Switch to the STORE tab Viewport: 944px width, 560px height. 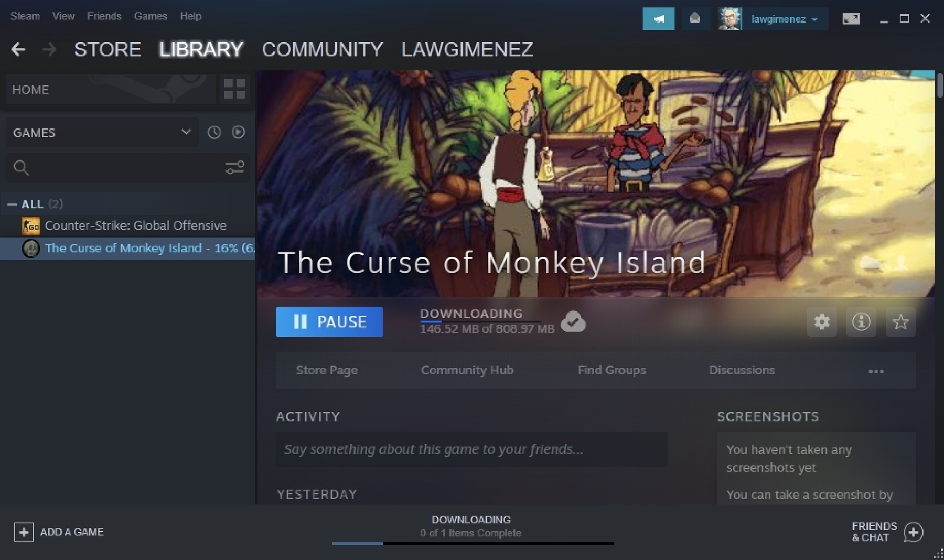[108, 49]
